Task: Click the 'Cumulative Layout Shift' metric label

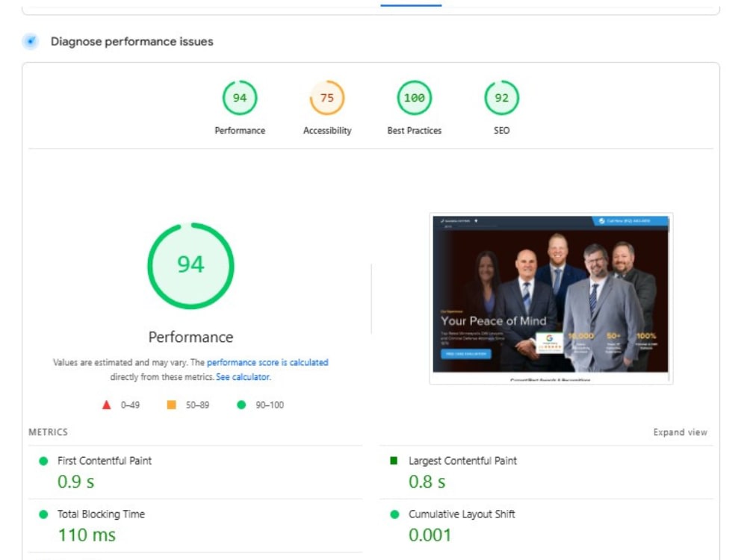Action: (x=462, y=514)
